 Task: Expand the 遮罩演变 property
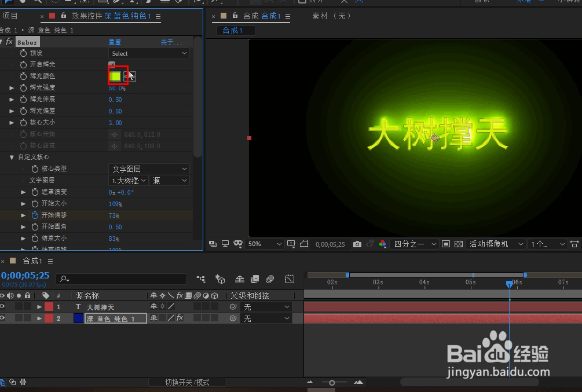[23, 192]
